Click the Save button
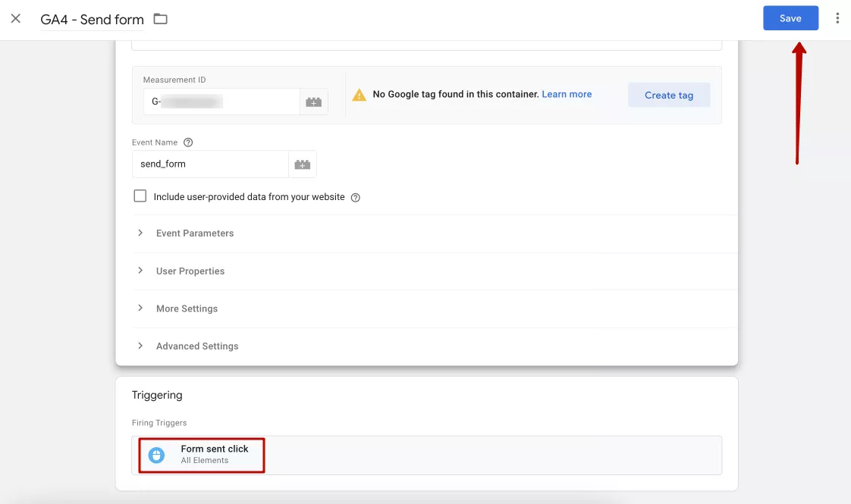Viewport: 851px width, 504px height. [790, 18]
